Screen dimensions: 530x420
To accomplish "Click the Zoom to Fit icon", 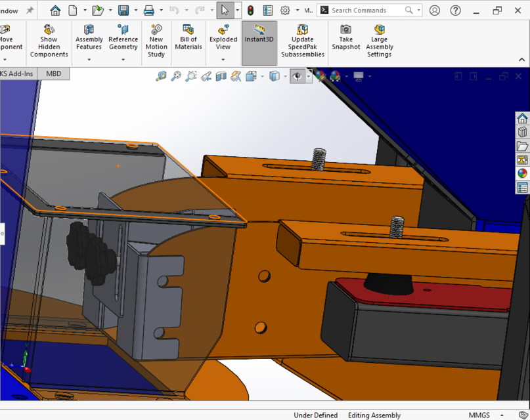I will 176,76.
